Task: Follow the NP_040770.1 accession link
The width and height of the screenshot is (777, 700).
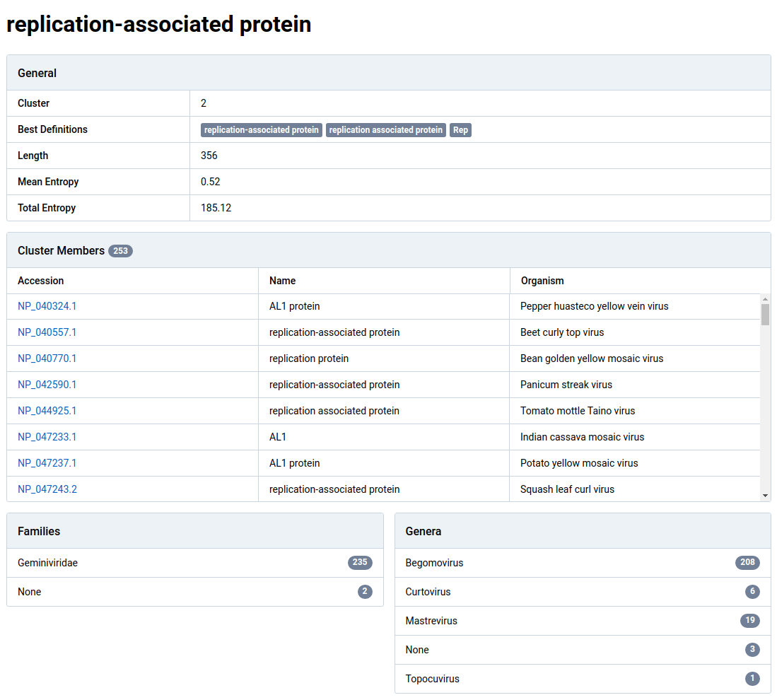Action: tap(47, 358)
